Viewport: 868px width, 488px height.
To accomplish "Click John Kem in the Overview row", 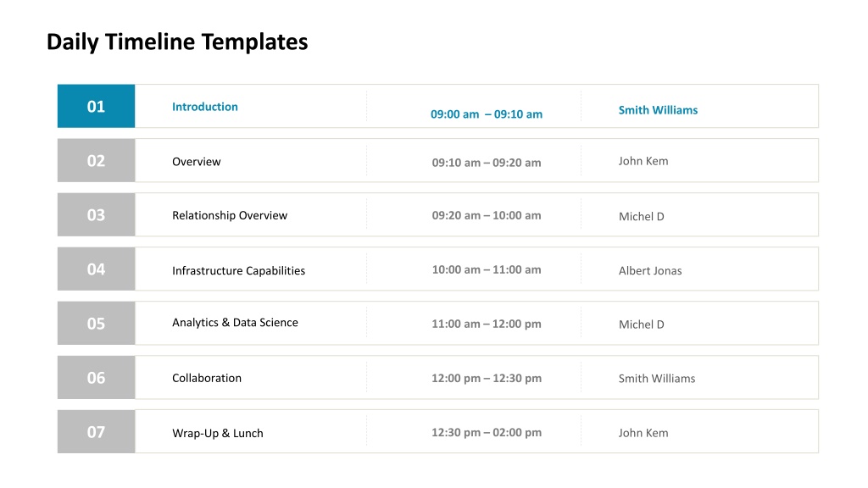I will pos(643,161).
